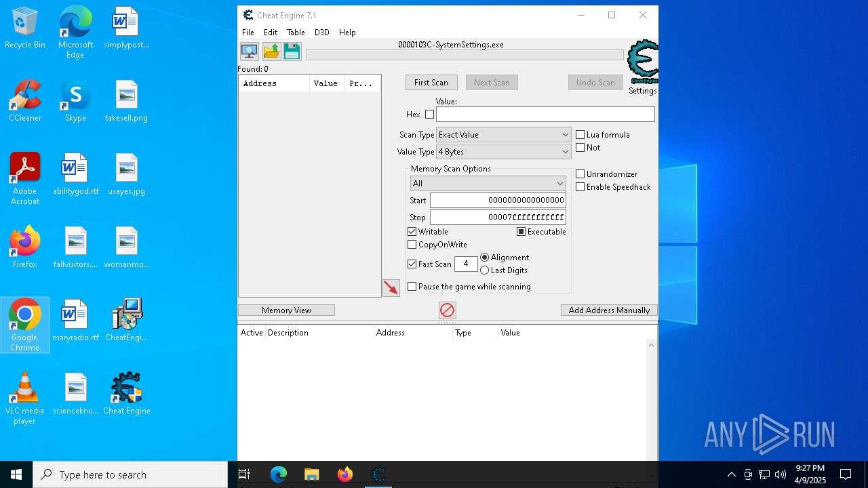
Task: Open the Table menu
Action: click(x=296, y=33)
